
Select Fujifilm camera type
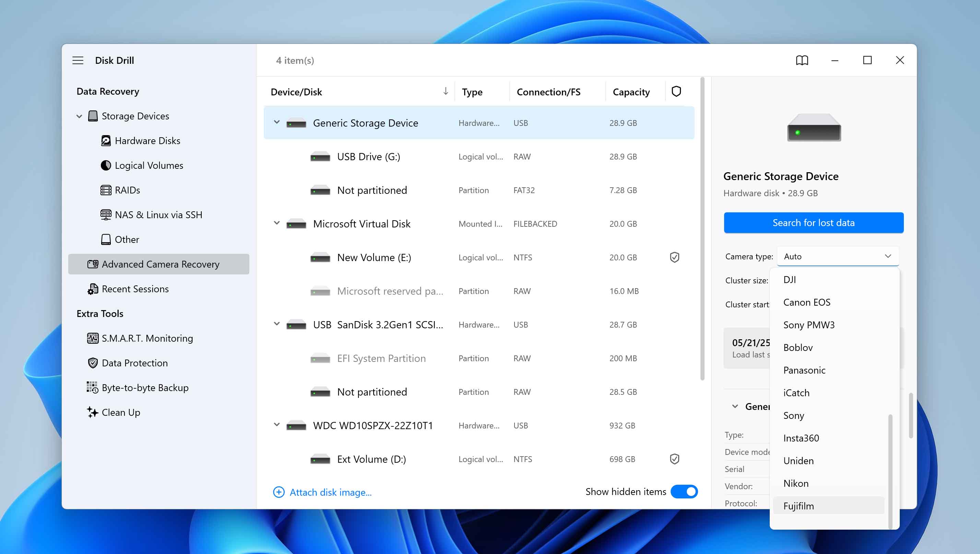[x=829, y=506]
